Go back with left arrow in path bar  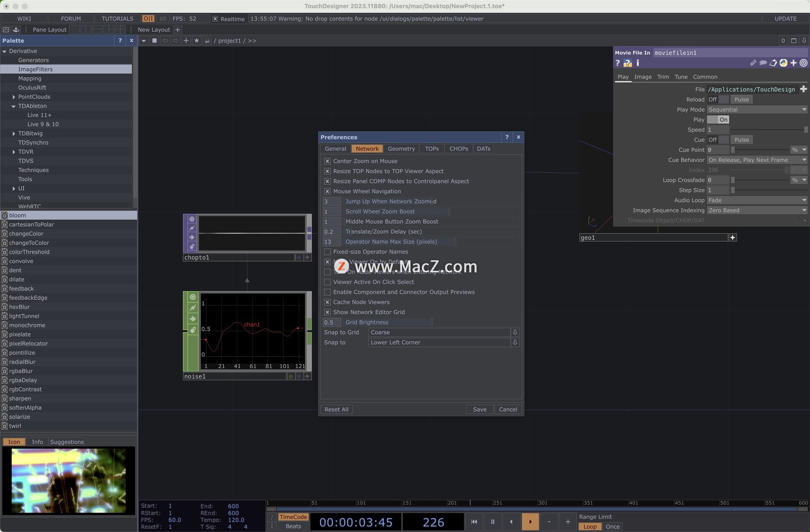165,41
